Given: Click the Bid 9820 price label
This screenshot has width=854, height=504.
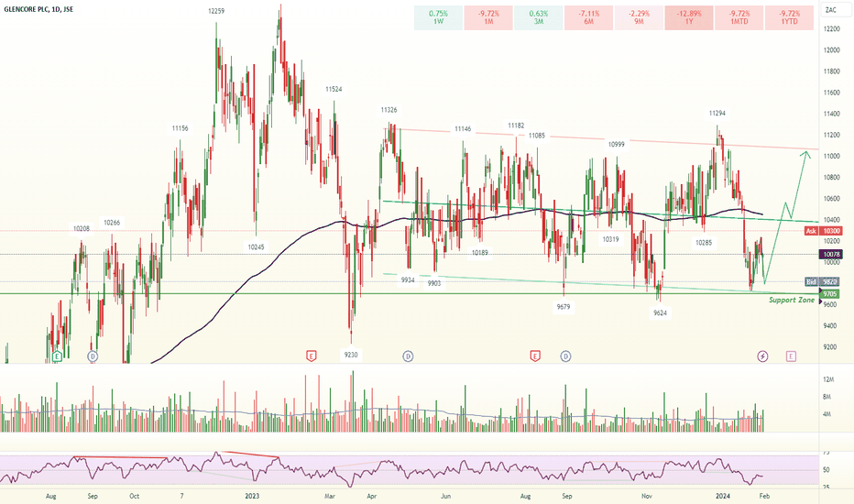Looking at the screenshot, I should pos(823,281).
